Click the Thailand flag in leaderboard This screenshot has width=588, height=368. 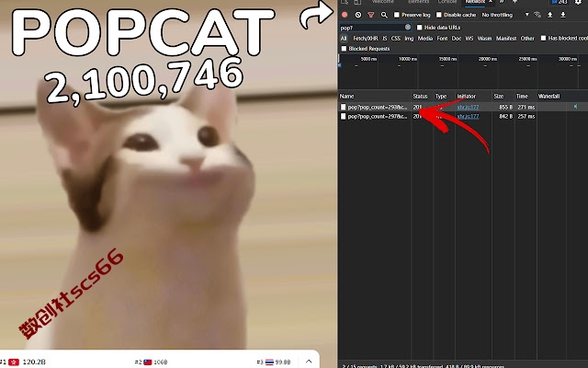click(269, 362)
